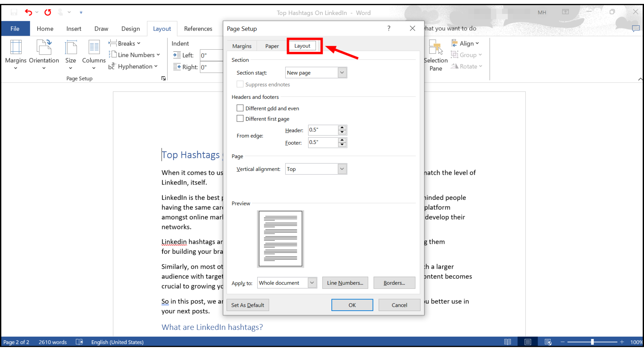Switch to the Paper tab
This screenshot has width=644, height=351.
point(272,46)
